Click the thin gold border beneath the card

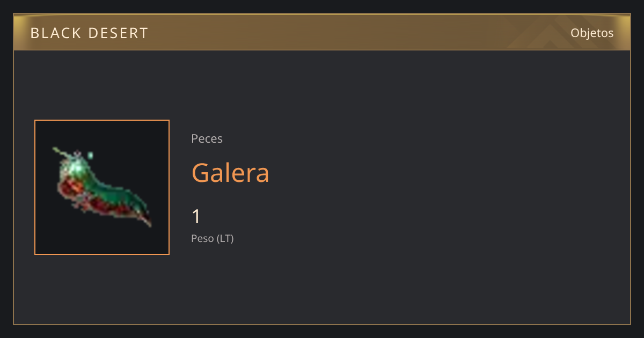click(322, 324)
